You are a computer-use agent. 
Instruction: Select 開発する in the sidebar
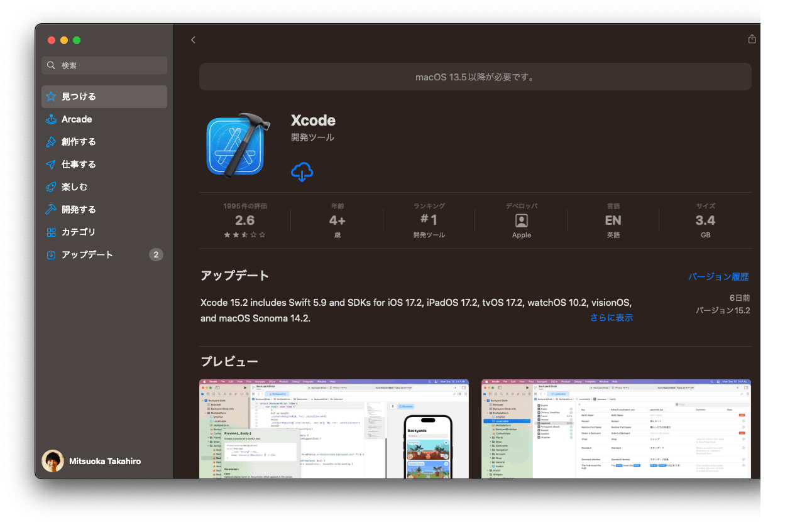[x=104, y=210]
